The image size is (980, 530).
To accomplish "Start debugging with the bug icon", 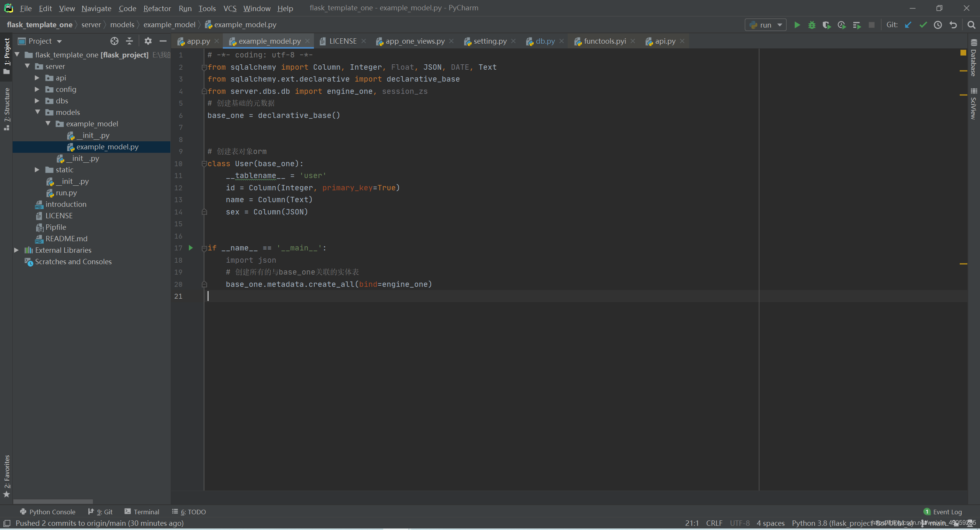I will tap(812, 25).
